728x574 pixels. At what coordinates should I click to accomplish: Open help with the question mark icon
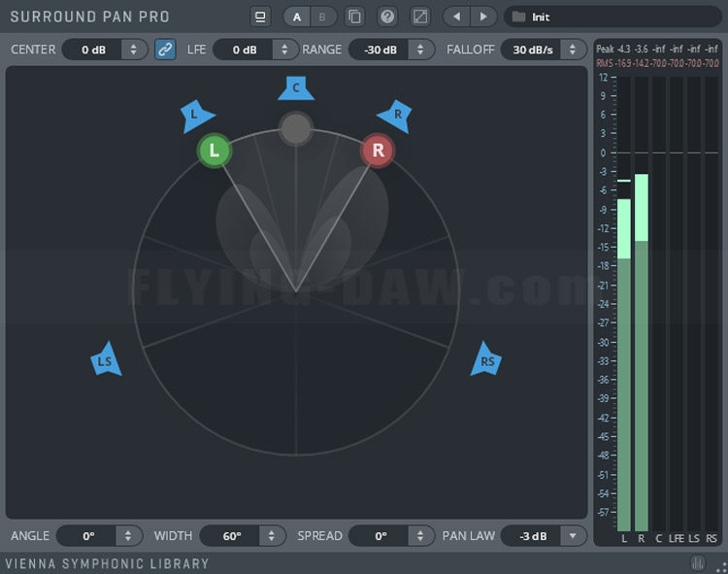click(x=387, y=17)
